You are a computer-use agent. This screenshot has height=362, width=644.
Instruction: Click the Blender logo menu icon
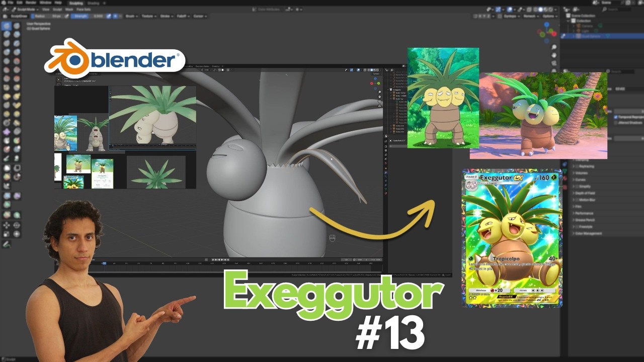click(x=4, y=3)
